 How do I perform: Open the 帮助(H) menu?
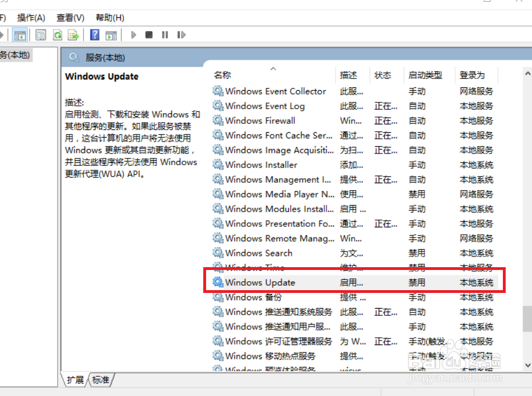click(x=110, y=18)
